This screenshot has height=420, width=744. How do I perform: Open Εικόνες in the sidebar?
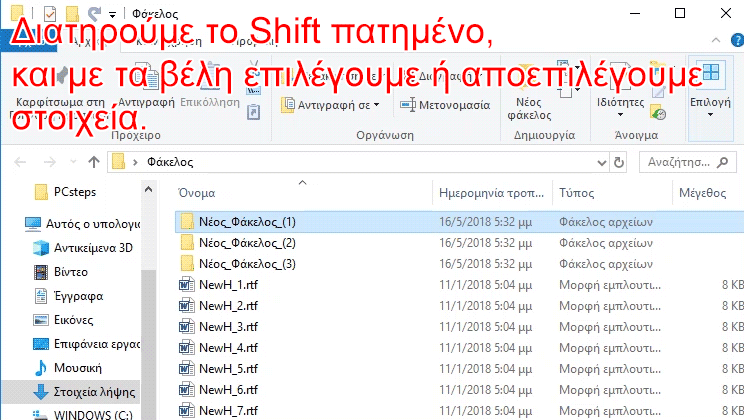[64, 320]
